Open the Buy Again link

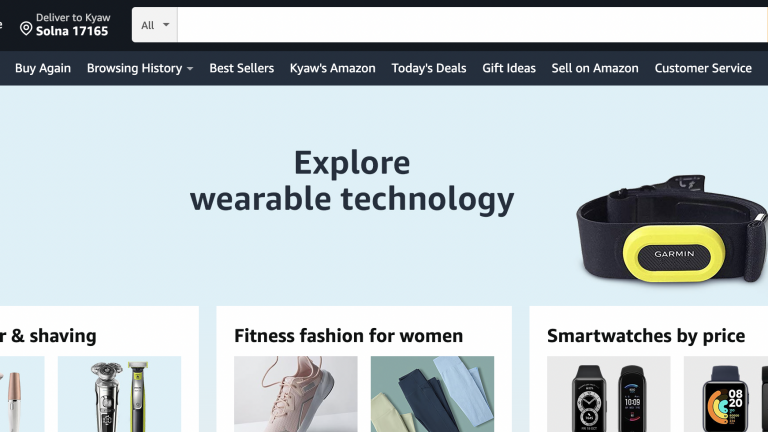point(43,68)
